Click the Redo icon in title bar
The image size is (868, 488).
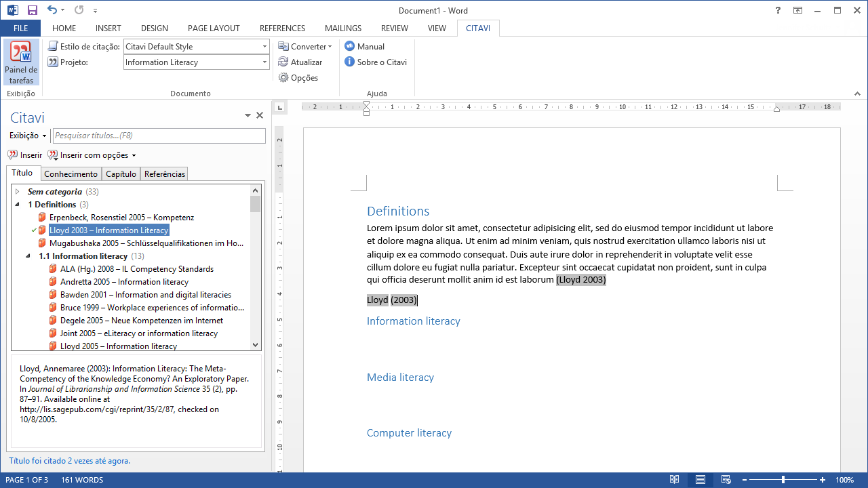pos(79,10)
